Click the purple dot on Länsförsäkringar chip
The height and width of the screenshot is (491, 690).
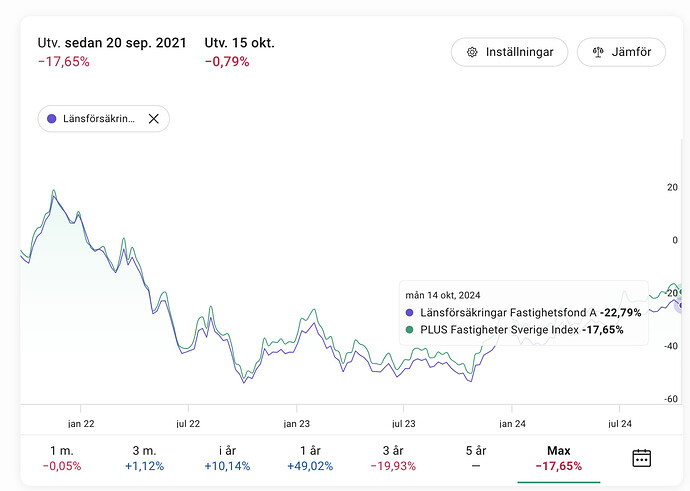[51, 119]
